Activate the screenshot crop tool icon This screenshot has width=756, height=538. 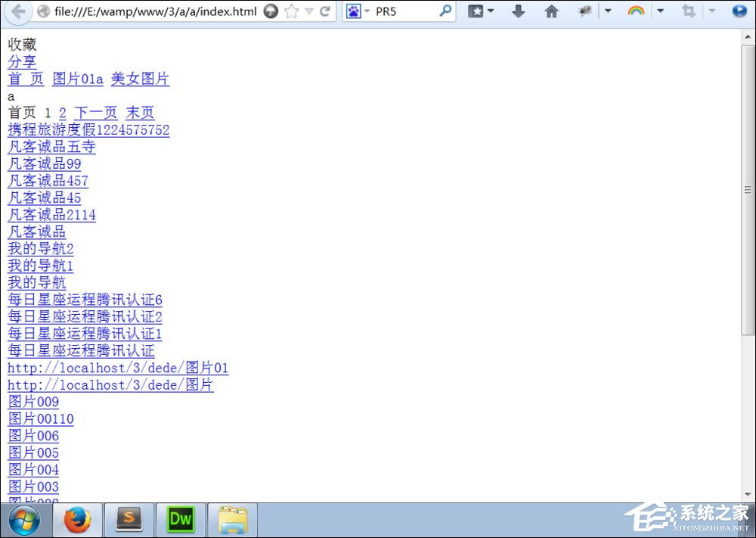click(x=691, y=11)
